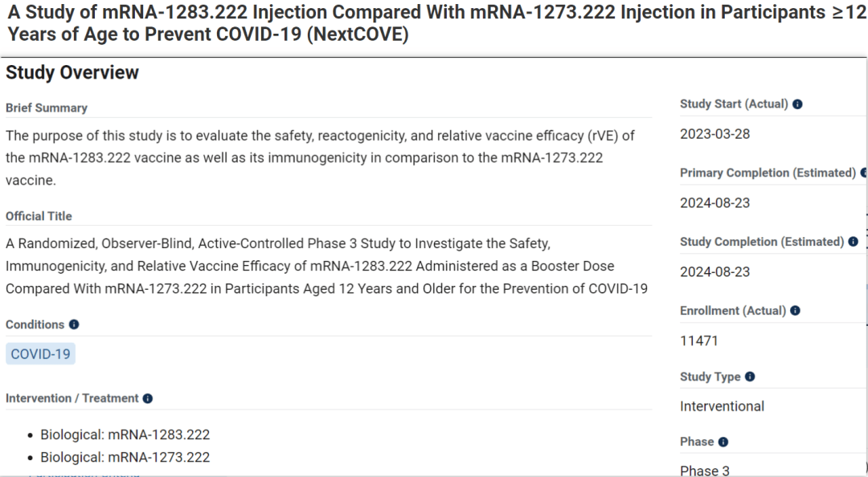Screen dimensions: 868x477
Task: Open the Phase info tooltip icon
Action: (x=723, y=442)
